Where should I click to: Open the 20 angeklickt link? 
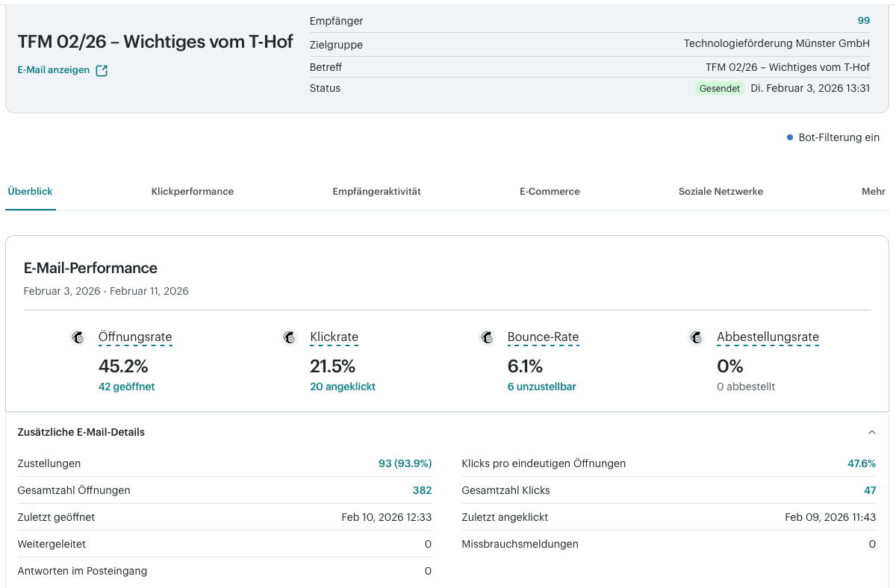pos(343,387)
